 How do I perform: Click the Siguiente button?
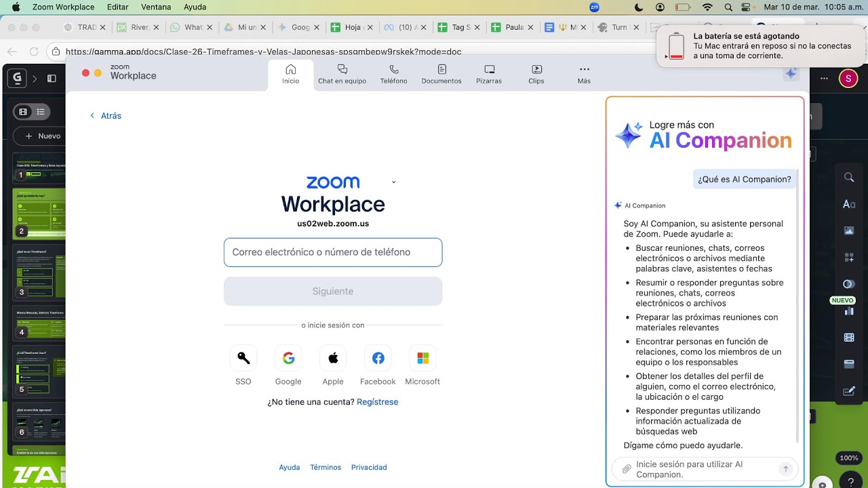pos(333,291)
